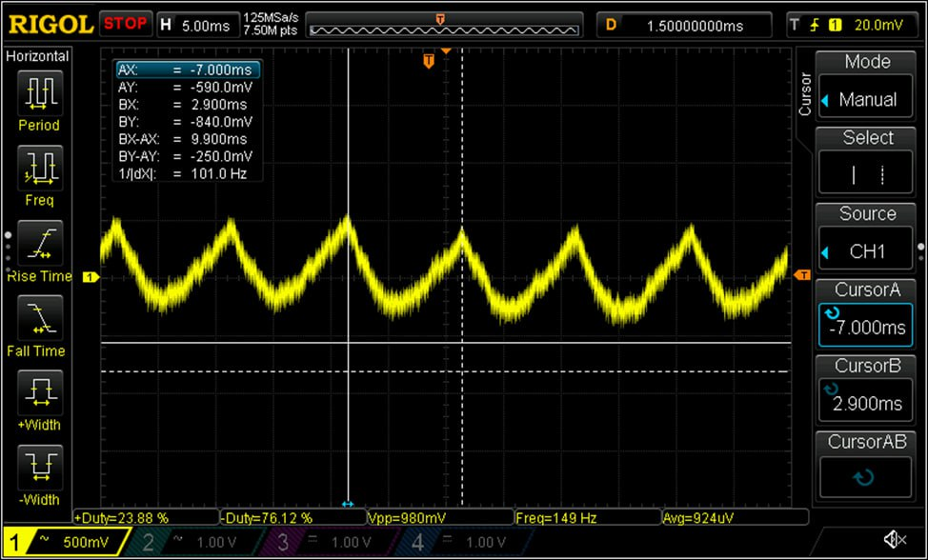Screen dimensions: 928x560
Task: Select the -Width measurement icon
Action: (38, 468)
